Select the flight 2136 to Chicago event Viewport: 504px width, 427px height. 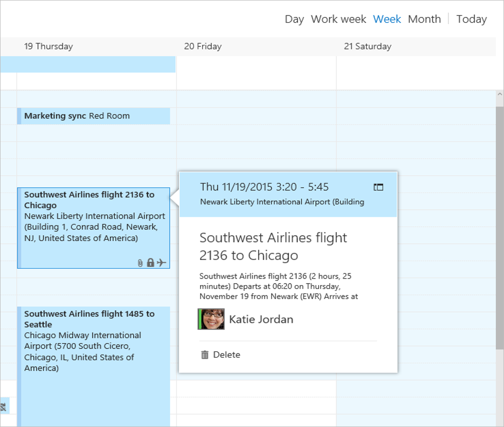click(94, 228)
